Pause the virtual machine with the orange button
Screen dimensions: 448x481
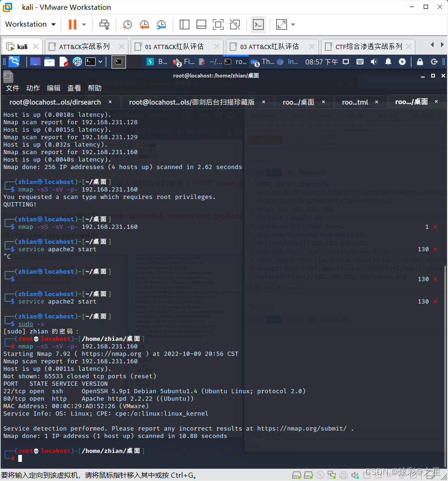pyautogui.click(x=72, y=25)
